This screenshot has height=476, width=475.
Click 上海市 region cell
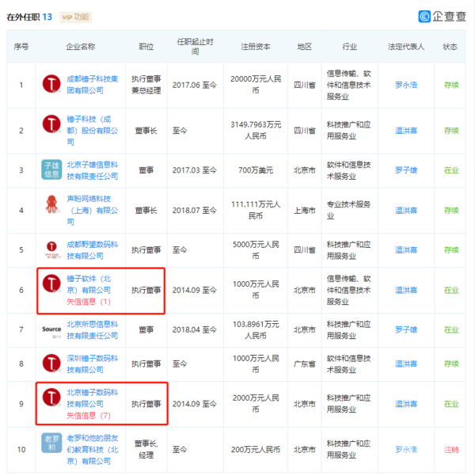(x=305, y=211)
